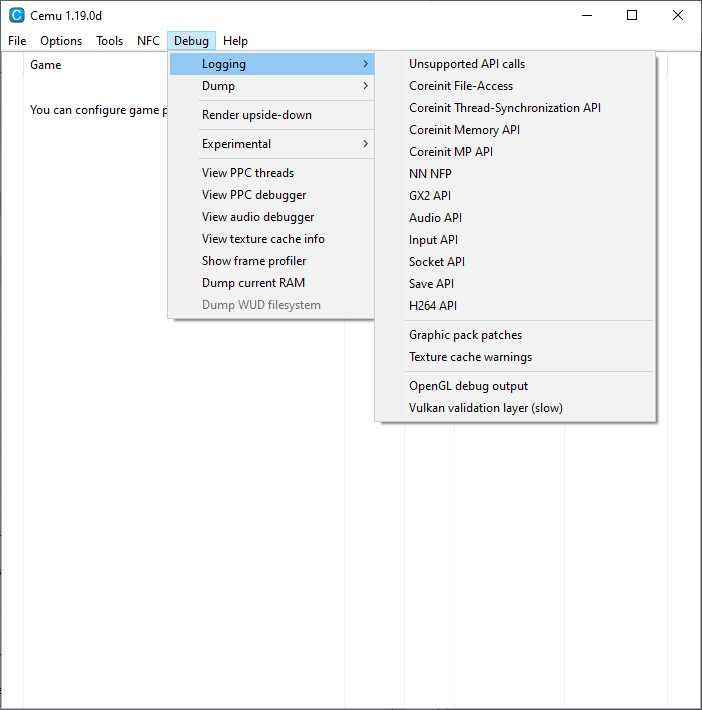Open View audio debugger
The image size is (702, 710).
coord(272,217)
